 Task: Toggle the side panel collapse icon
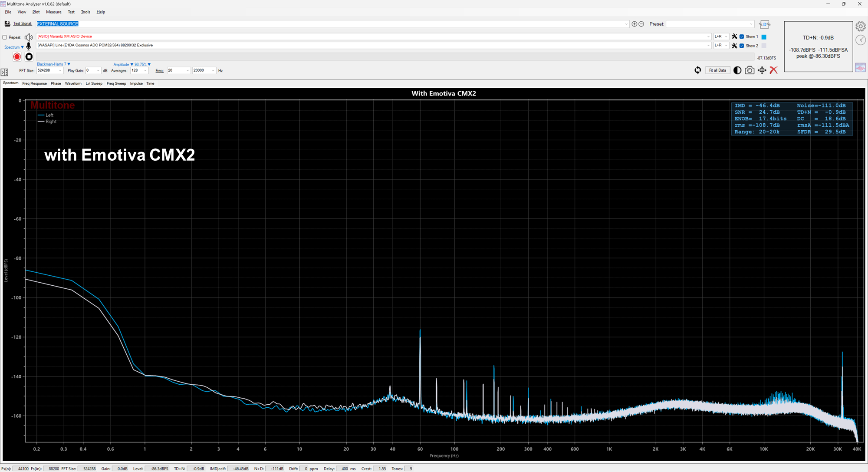[4, 72]
